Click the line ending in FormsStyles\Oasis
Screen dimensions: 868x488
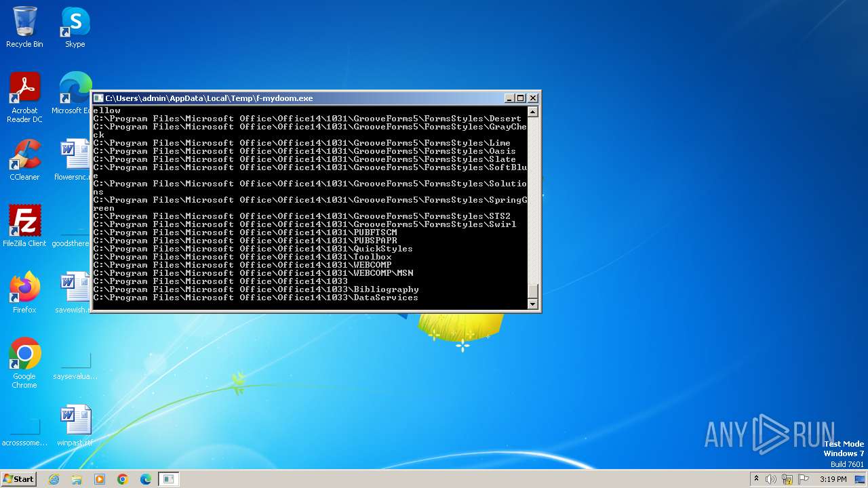(x=304, y=151)
